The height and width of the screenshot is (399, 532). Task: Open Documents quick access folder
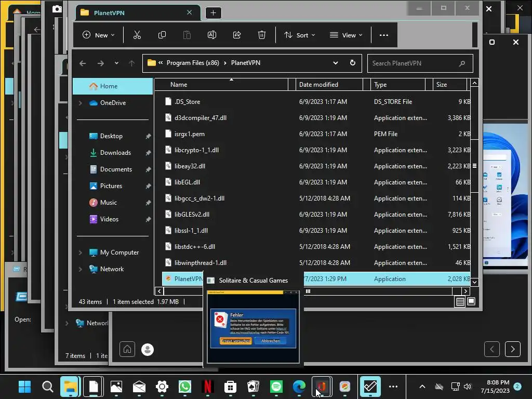(115, 169)
